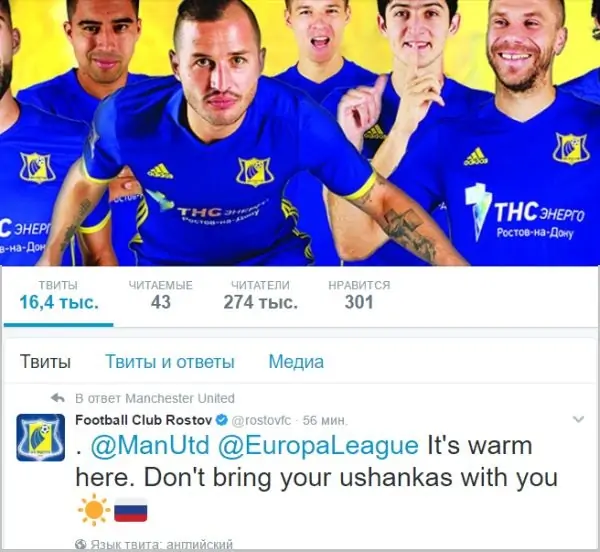600x552 pixels.
Task: Click the FC Rostov avatar logo
Action: 41,437
